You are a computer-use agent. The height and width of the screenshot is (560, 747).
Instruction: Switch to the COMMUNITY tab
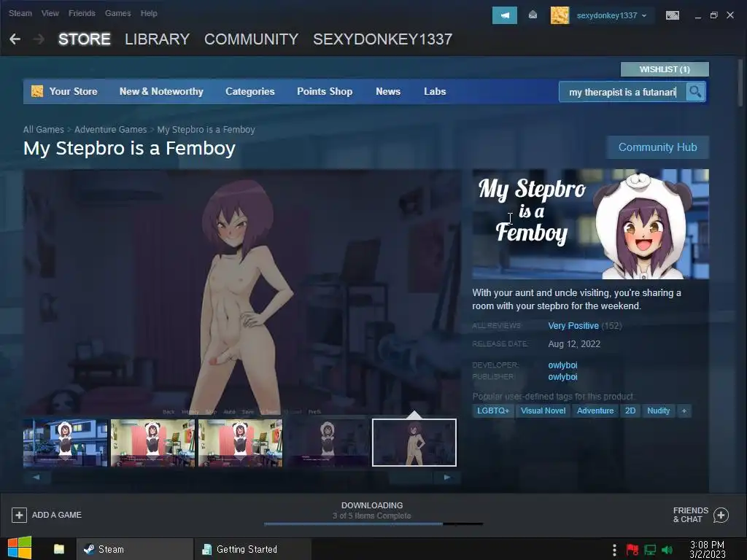point(251,39)
